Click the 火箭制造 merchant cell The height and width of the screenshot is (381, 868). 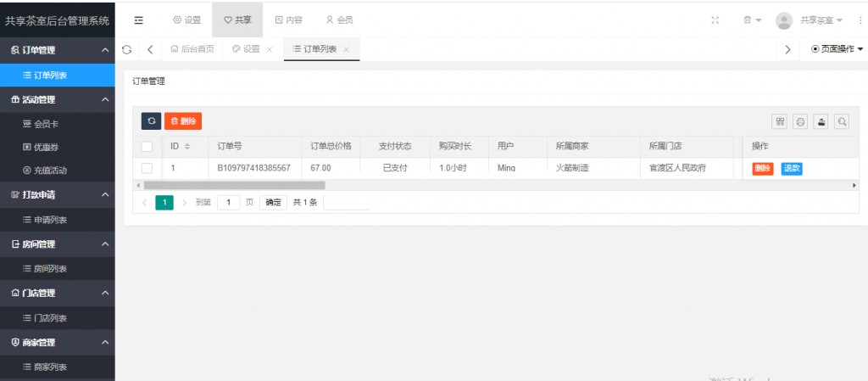point(593,168)
